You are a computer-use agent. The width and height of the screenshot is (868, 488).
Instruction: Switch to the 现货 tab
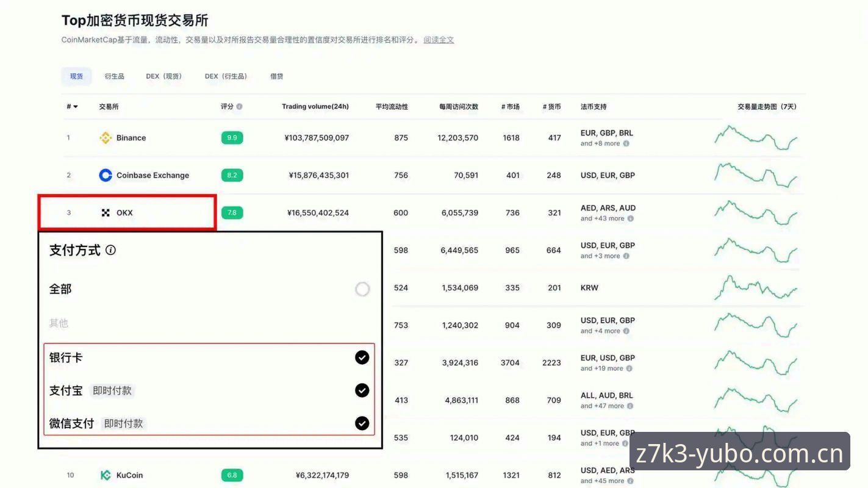pyautogui.click(x=76, y=76)
